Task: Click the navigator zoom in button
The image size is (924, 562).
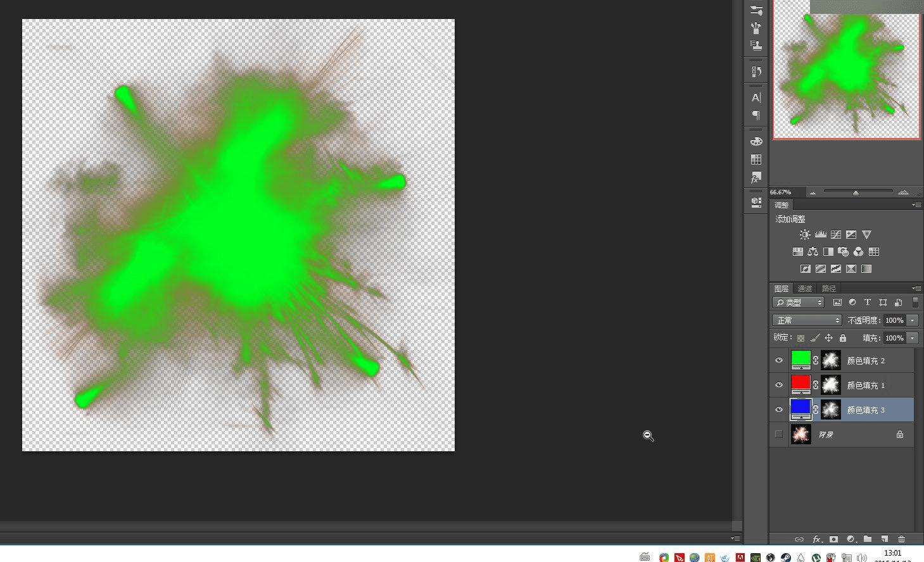Action: click(903, 192)
